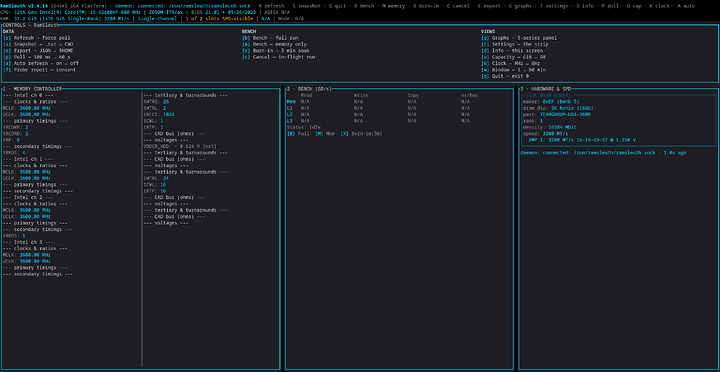The image size is (720, 372).
Task: Click '--- Intel ch 1 ---' section header
Action: [28, 159]
